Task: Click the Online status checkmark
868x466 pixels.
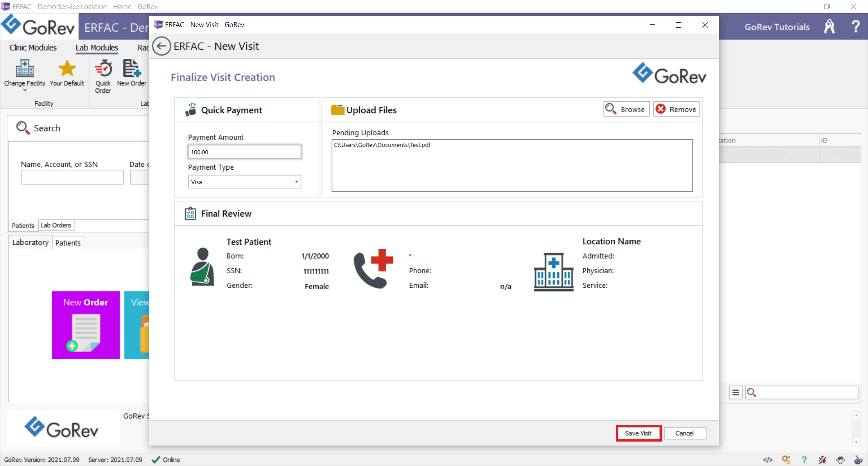Action: [156, 460]
